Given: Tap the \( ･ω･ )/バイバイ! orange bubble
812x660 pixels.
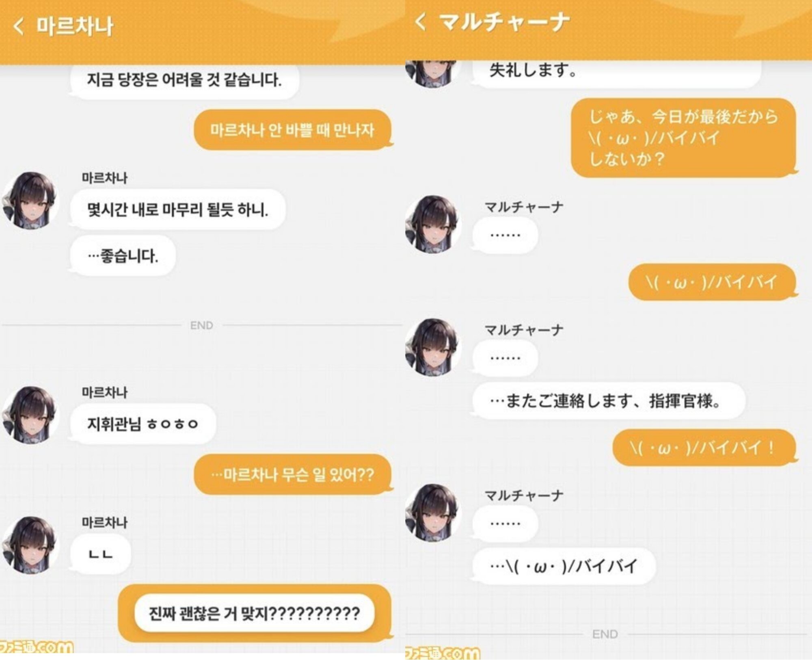Looking at the screenshot, I should point(704,448).
